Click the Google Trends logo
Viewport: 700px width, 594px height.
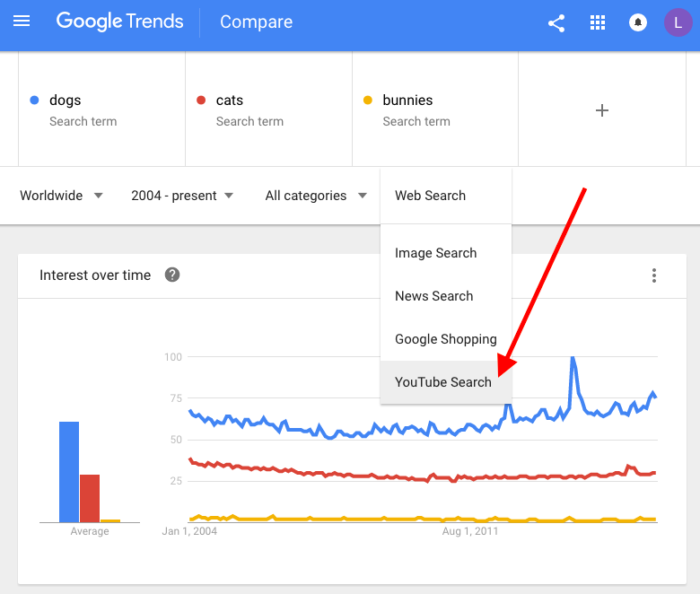point(119,22)
